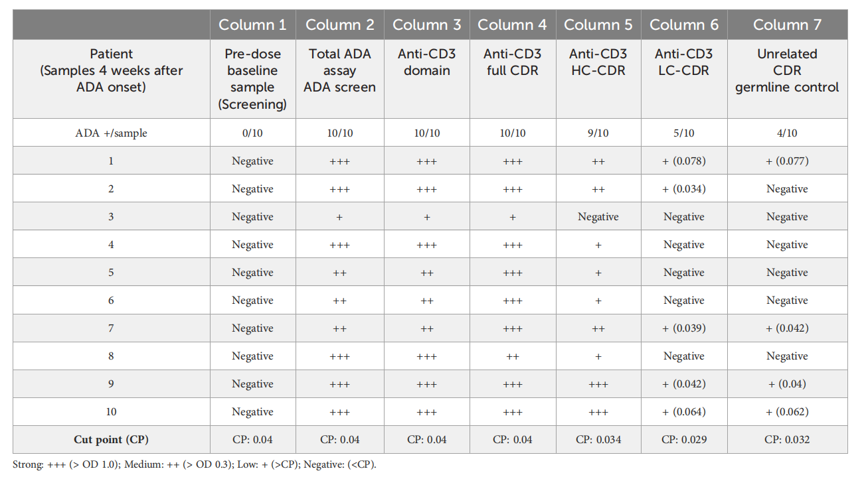Click the + (0.078) cell

(x=683, y=161)
